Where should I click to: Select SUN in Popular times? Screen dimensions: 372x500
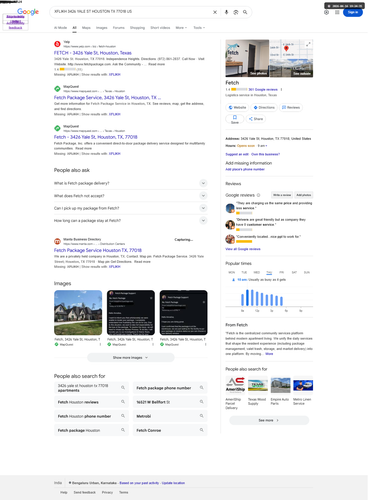pyautogui.click(x=307, y=272)
